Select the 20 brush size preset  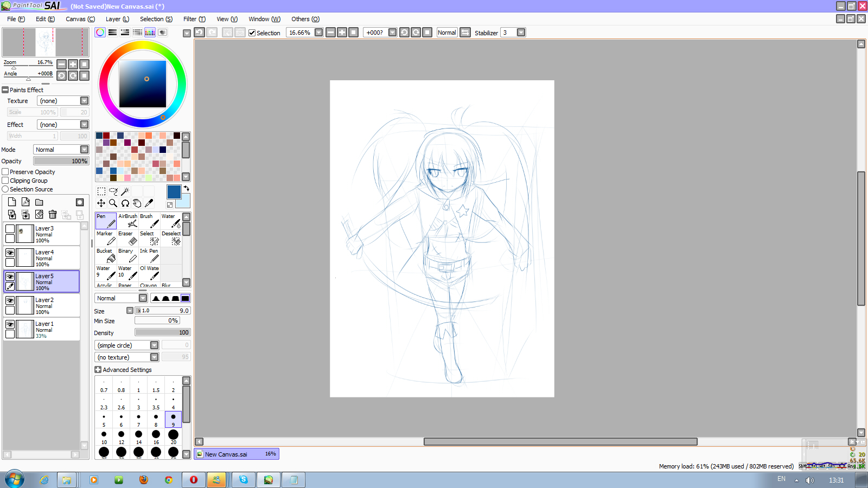click(x=174, y=436)
